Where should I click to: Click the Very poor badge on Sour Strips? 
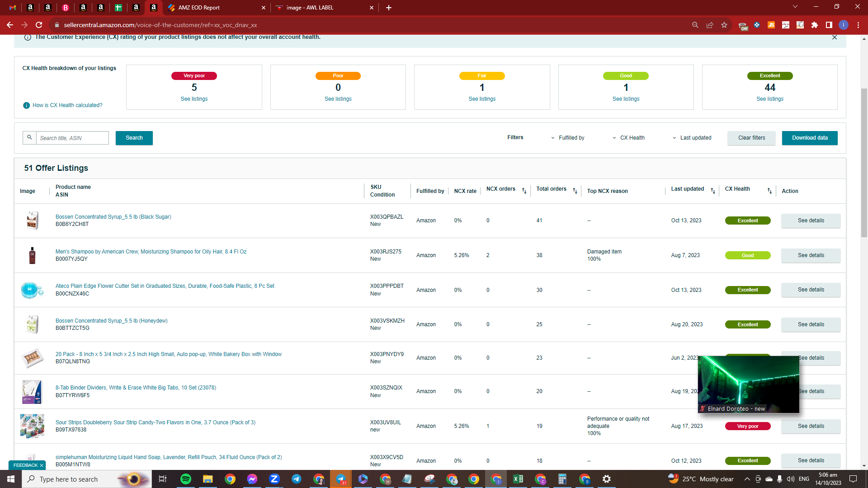748,426
